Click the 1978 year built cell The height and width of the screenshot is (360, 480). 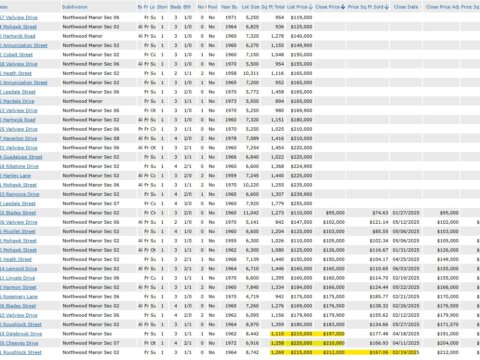(231, 139)
